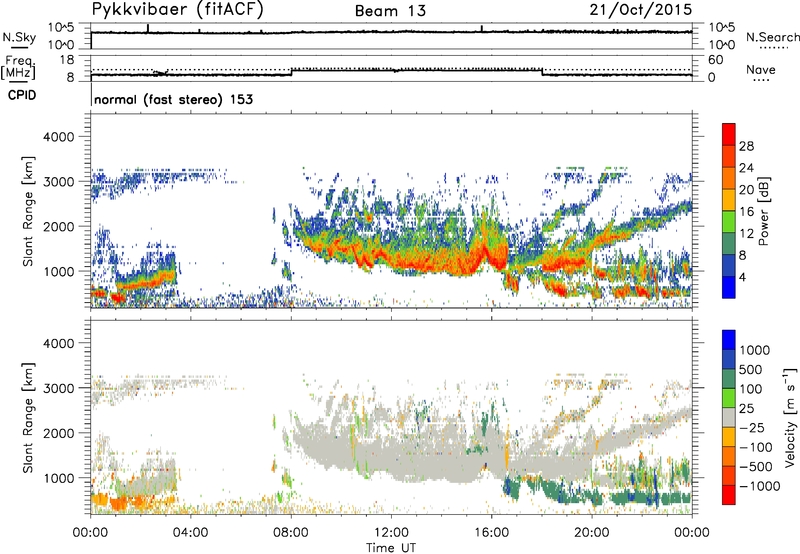Click the 'Time UT' axis label
Screen dimensions: 800x554
click(391, 548)
